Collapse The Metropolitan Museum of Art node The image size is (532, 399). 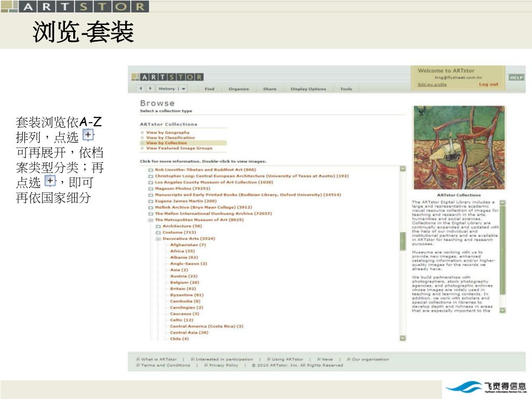coord(151,220)
